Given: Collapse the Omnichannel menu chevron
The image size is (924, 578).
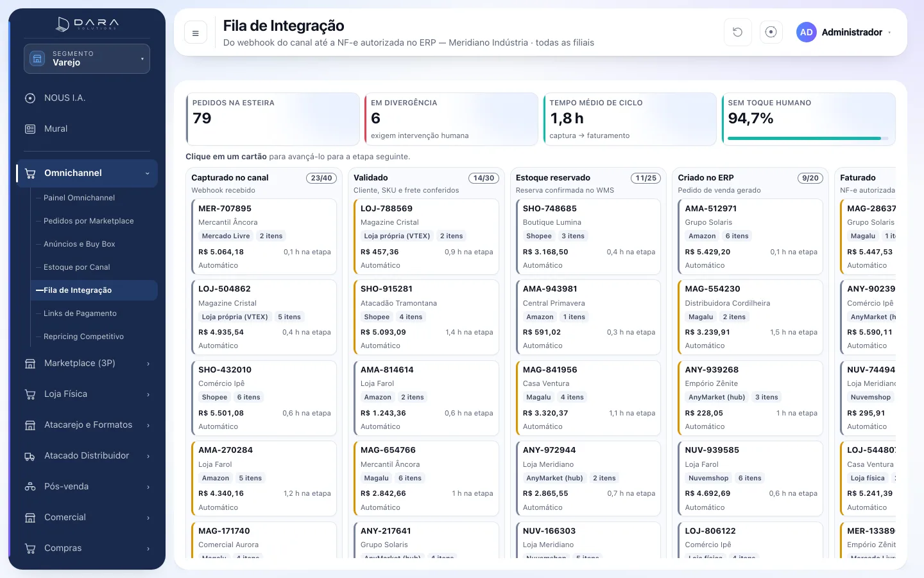Looking at the screenshot, I should (148, 173).
